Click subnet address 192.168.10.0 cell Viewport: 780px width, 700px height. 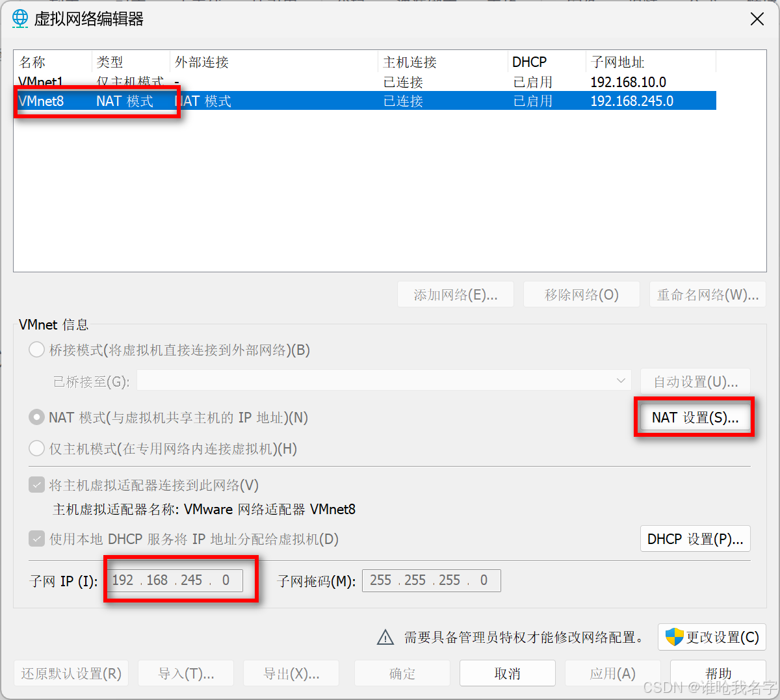point(628,83)
